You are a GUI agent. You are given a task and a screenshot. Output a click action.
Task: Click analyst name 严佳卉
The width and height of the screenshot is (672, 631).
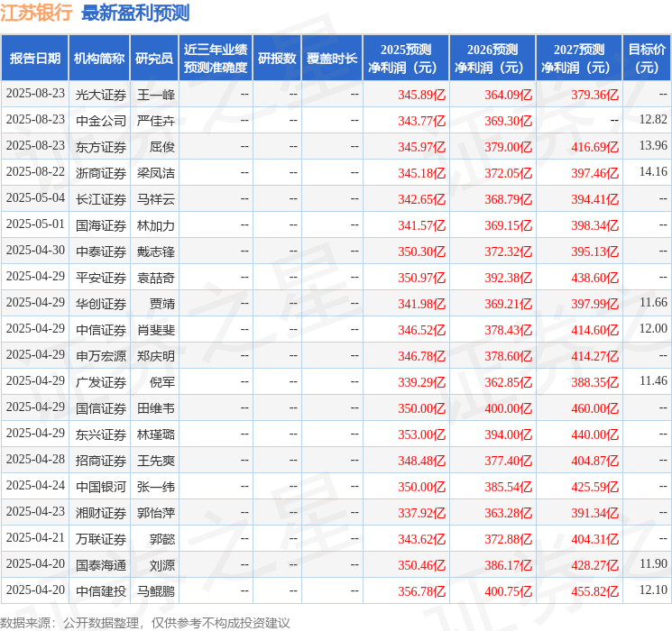point(155,121)
